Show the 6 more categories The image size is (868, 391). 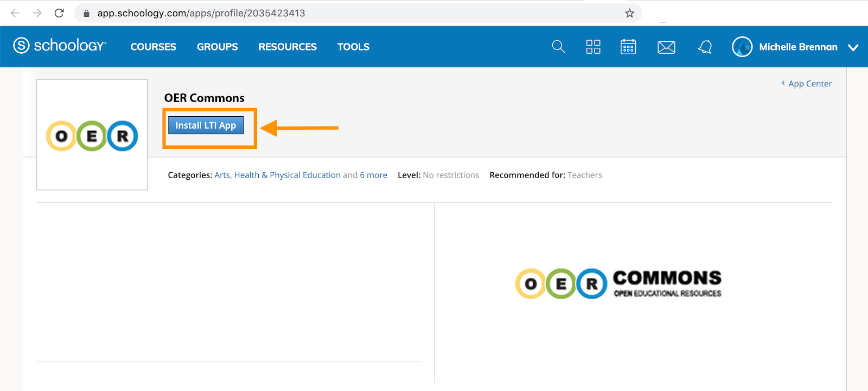point(374,175)
